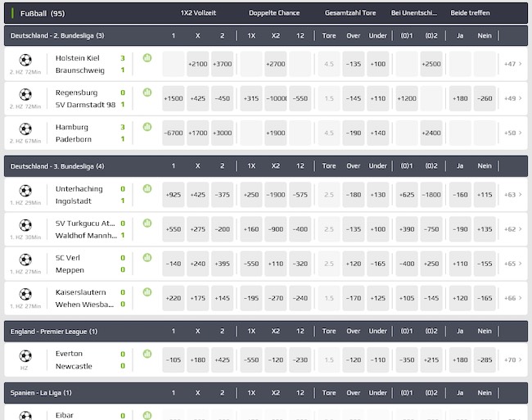532x420 pixels.
Task: Open statistics icon for Kaiserslautern match
Action: coord(147,292)
